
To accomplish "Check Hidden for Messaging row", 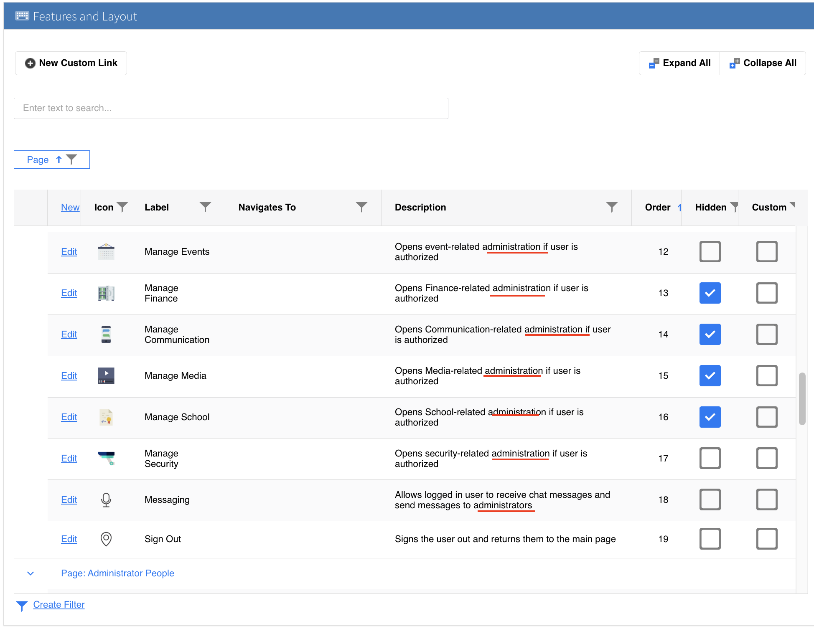I will 710,500.
